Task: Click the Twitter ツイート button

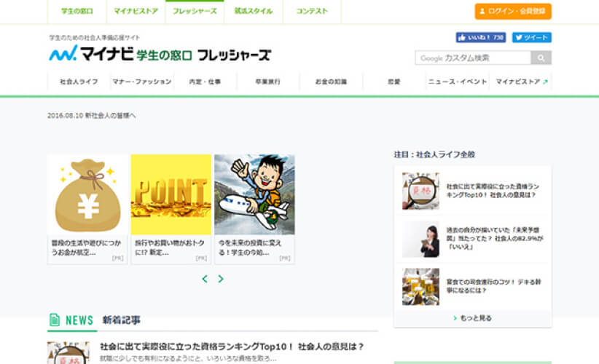Action: pyautogui.click(x=531, y=37)
